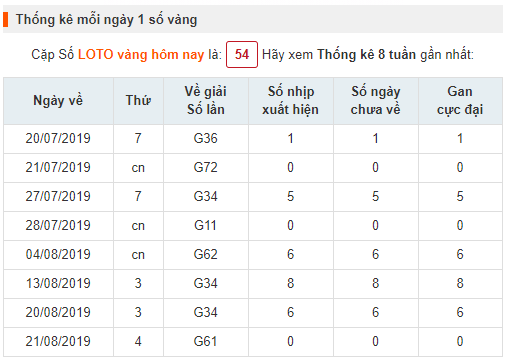Image resolution: width=505 pixels, height=362 pixels.
Task: Select the 'Thứ' column header
Action: [x=138, y=100]
